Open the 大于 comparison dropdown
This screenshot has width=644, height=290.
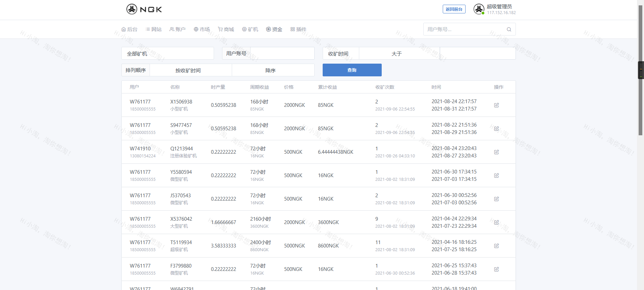click(x=399, y=54)
